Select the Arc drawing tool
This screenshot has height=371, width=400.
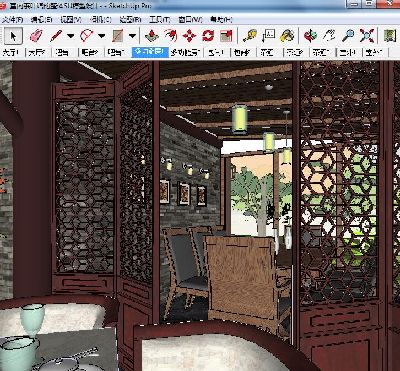87,36
